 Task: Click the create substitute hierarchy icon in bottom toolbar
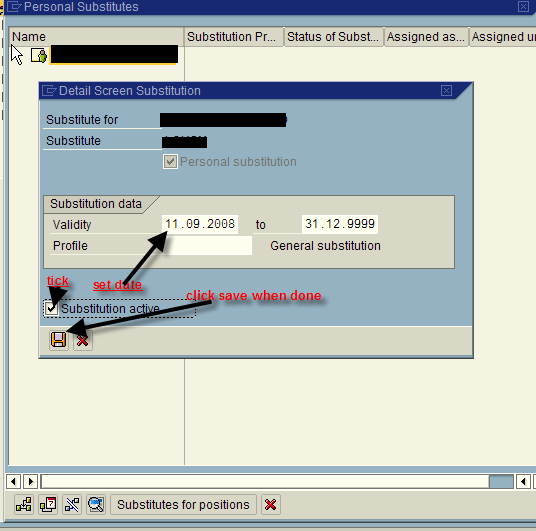[24, 505]
